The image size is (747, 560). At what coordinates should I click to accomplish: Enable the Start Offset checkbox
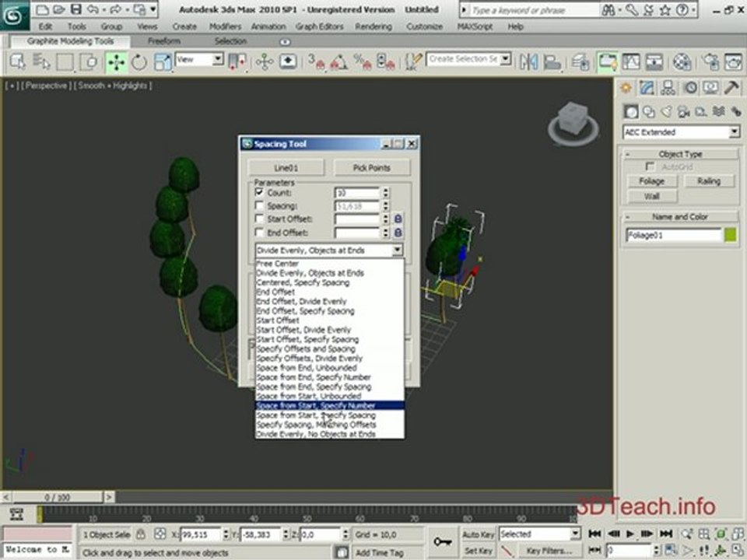[x=259, y=219]
